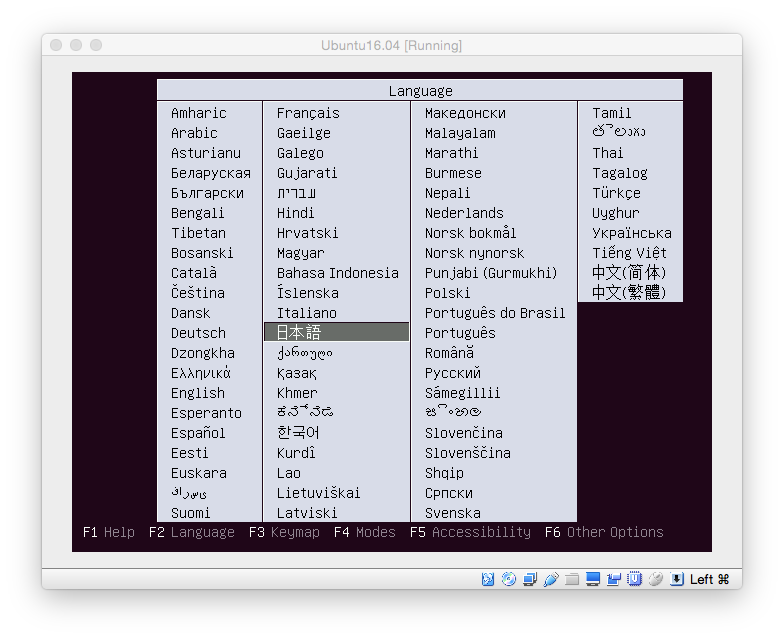Select Bahasa Indonesia from the list
Viewport: 784px width, 639px height.
pos(338,273)
